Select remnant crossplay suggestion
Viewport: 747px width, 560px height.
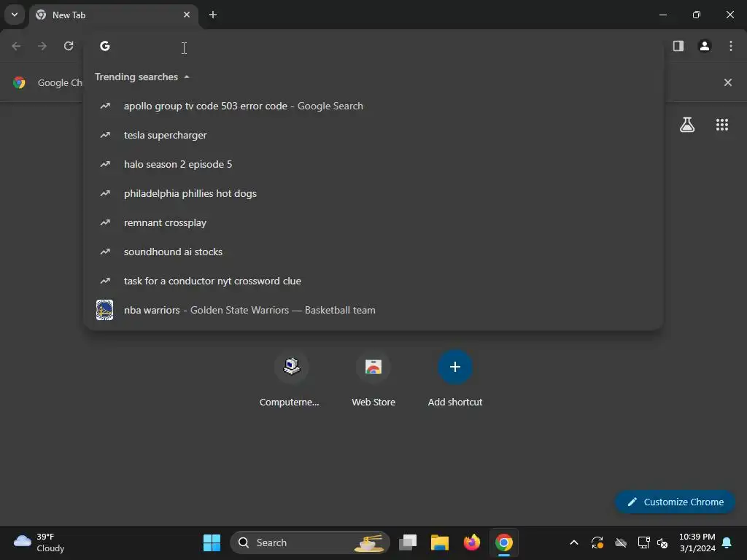(373, 222)
